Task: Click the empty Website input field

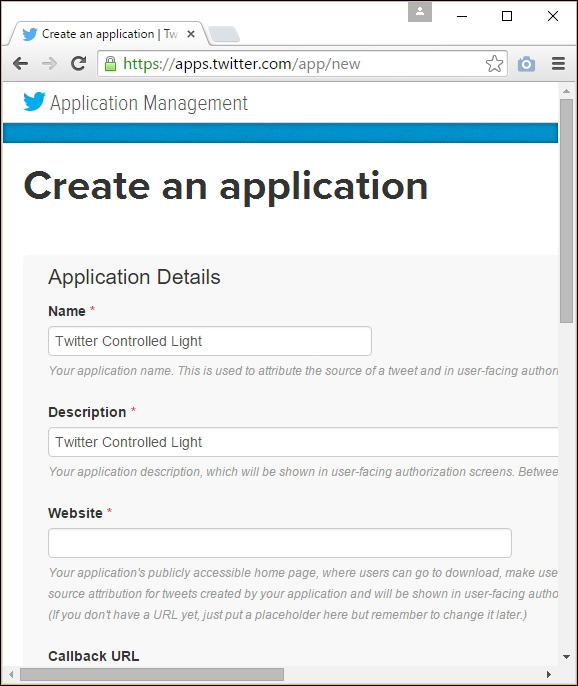Action: pos(280,543)
